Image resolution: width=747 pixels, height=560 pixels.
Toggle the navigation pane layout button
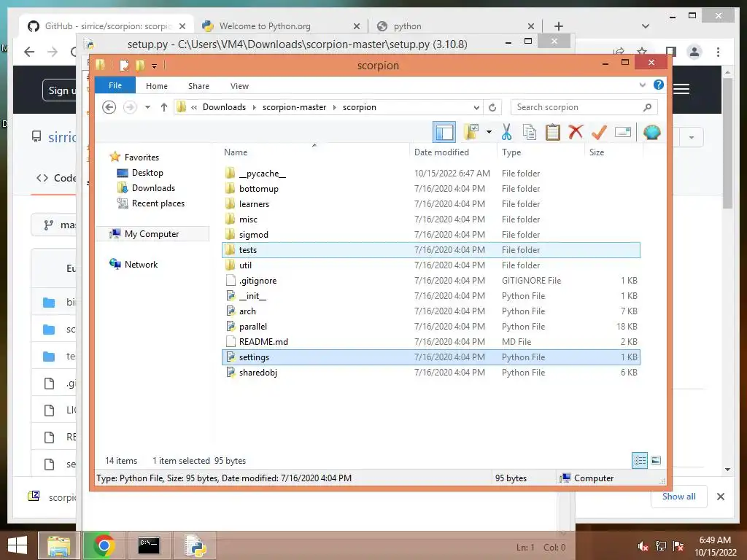click(444, 132)
